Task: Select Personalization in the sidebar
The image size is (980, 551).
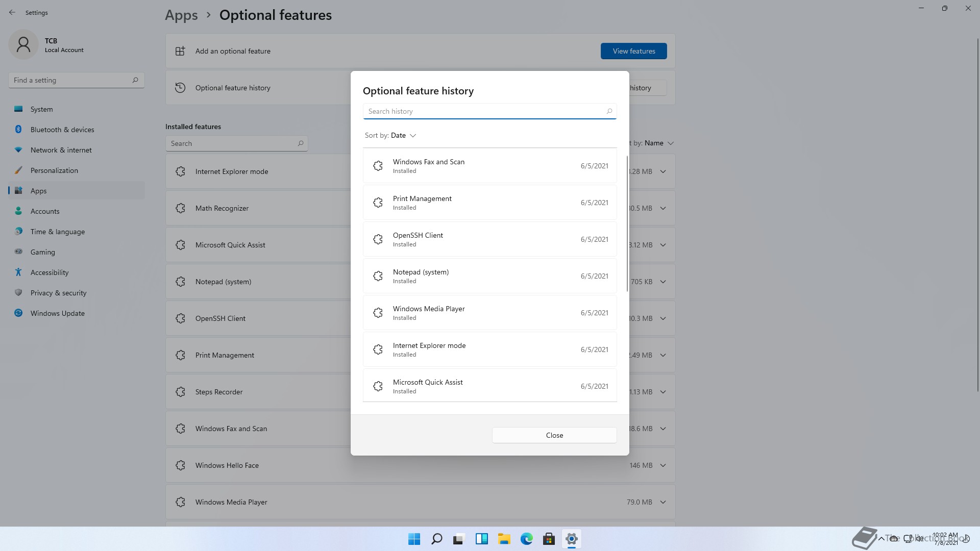Action: tap(77, 170)
